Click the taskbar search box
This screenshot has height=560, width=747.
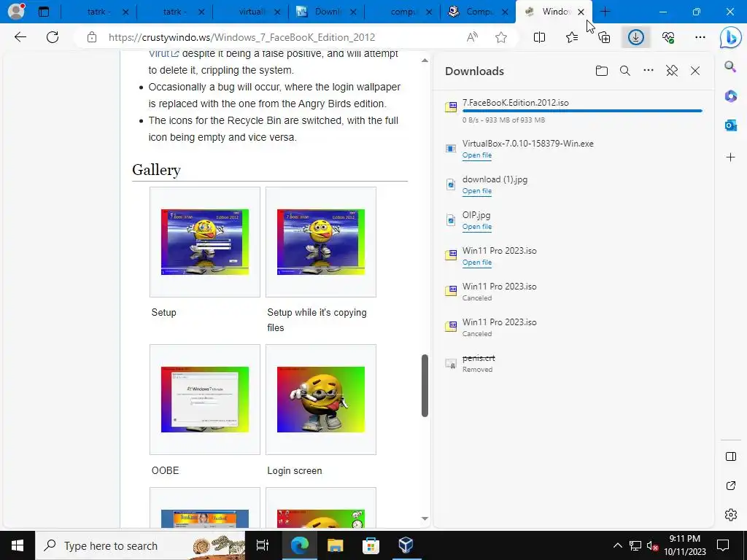pos(140,545)
